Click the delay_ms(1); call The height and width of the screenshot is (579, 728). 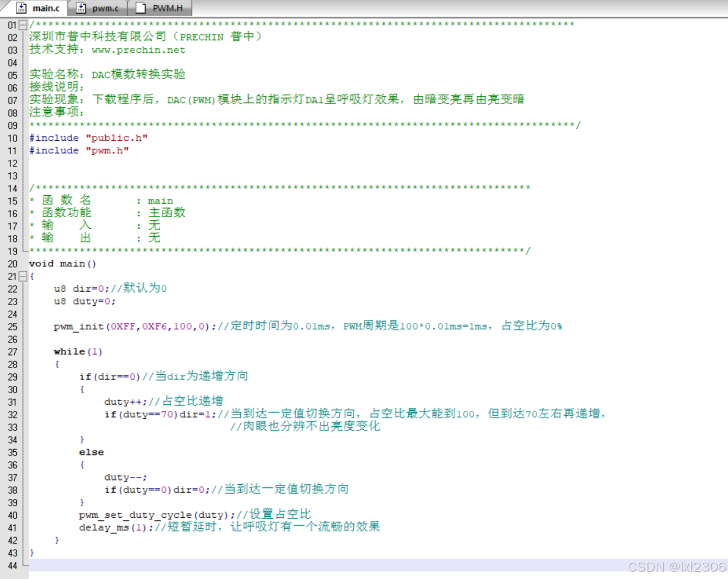pyautogui.click(x=116, y=528)
